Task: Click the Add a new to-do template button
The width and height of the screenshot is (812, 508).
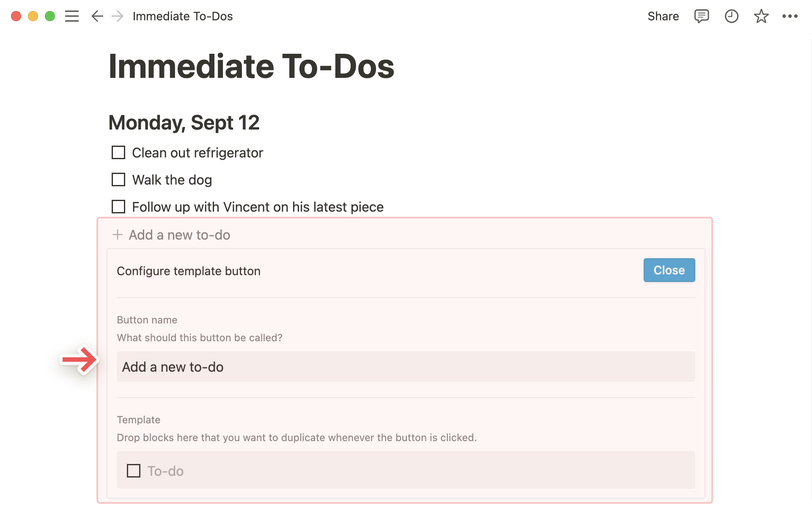Action: pyautogui.click(x=179, y=235)
